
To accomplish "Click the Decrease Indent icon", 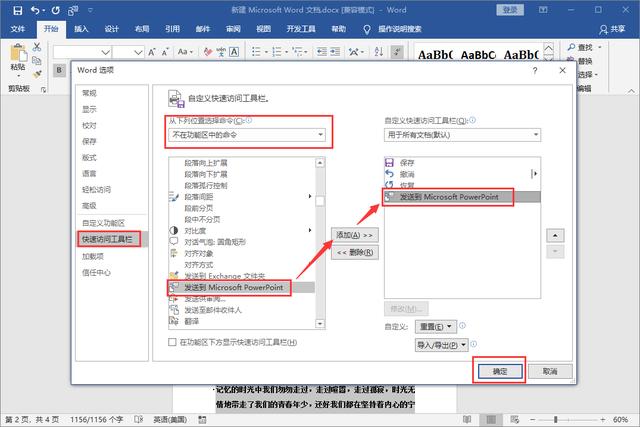I will [322, 51].
